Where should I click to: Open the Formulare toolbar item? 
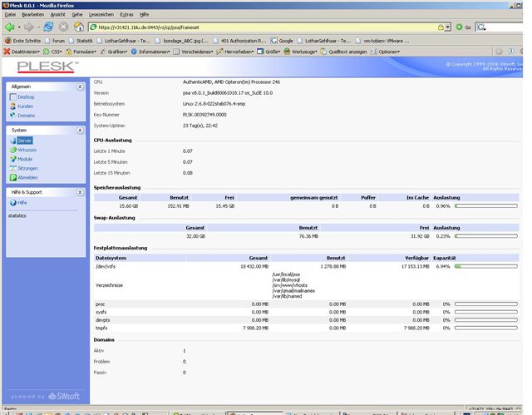coord(81,52)
